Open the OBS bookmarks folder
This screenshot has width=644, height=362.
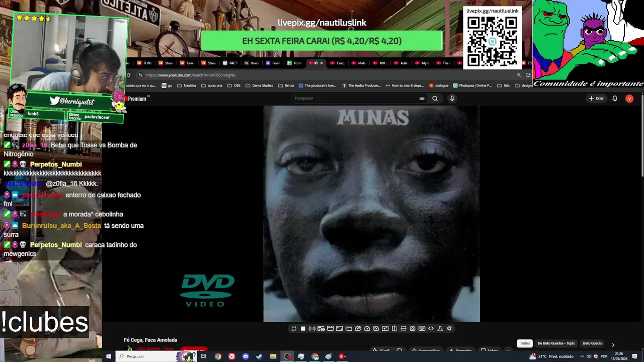pyautogui.click(x=234, y=85)
